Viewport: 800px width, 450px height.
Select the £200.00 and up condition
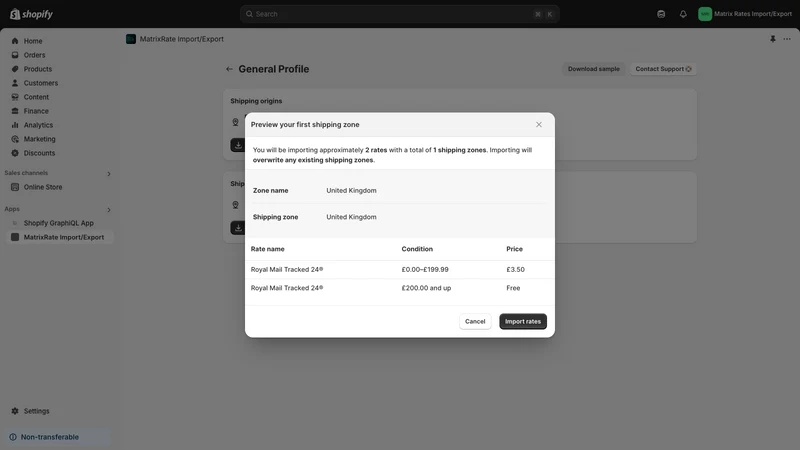(426, 288)
